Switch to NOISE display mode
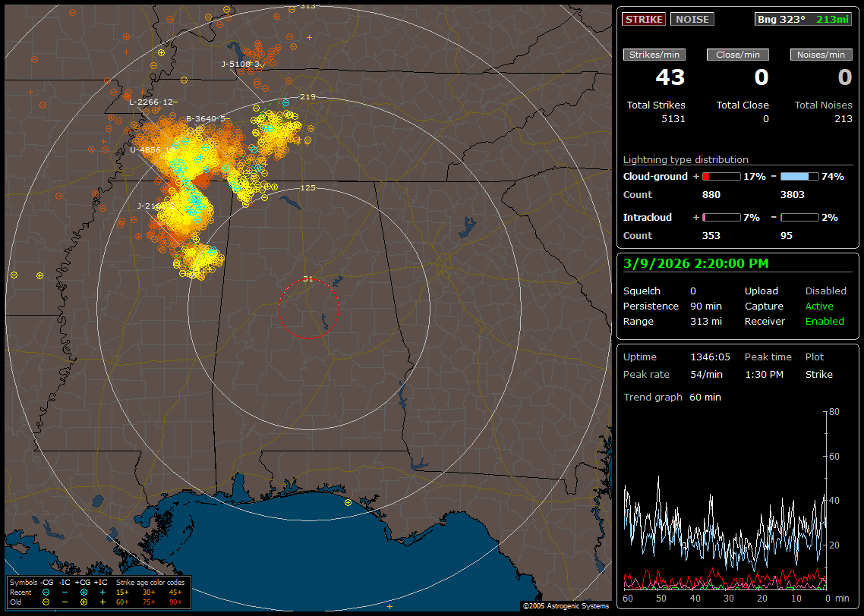The width and height of the screenshot is (864, 616). (692, 19)
